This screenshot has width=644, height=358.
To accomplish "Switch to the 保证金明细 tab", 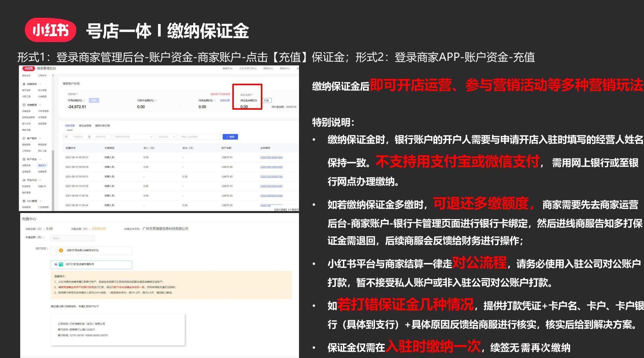I will click(85, 126).
